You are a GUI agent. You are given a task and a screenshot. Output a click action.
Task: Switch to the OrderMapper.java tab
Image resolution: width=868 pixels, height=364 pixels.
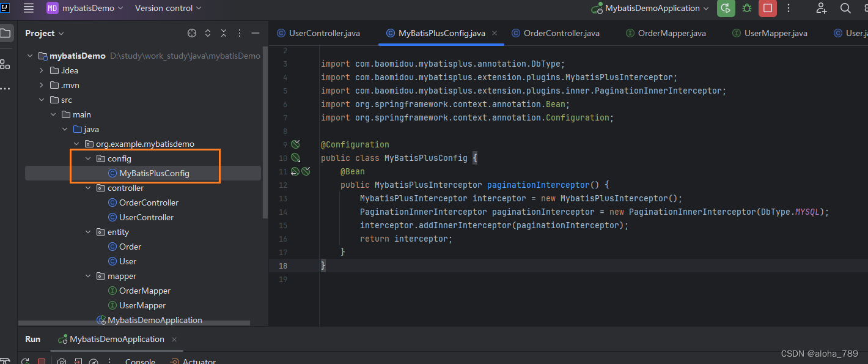[x=666, y=33]
